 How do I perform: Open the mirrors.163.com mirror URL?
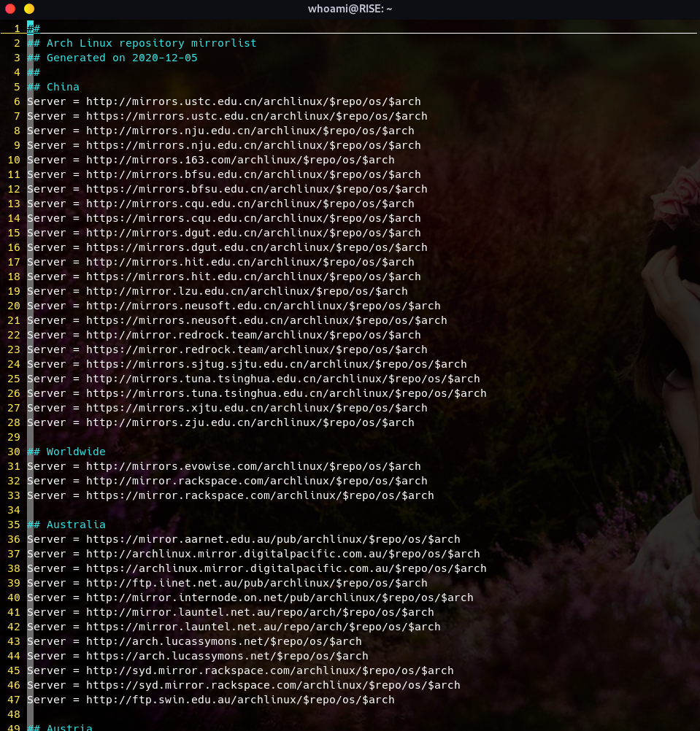(240, 160)
